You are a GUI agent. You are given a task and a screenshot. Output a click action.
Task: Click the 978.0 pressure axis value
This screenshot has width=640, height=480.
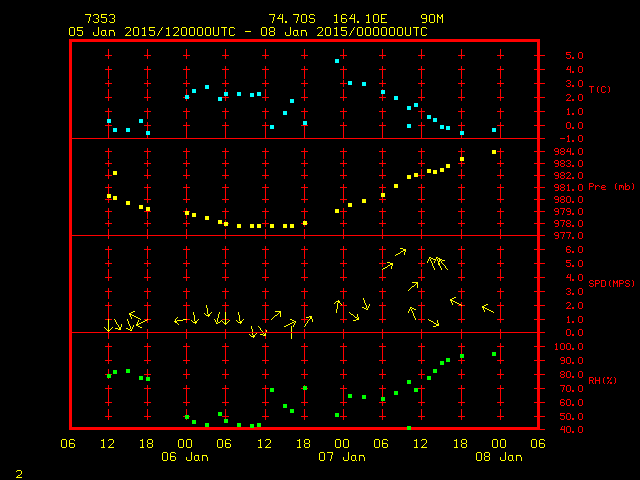pyautogui.click(x=569, y=224)
